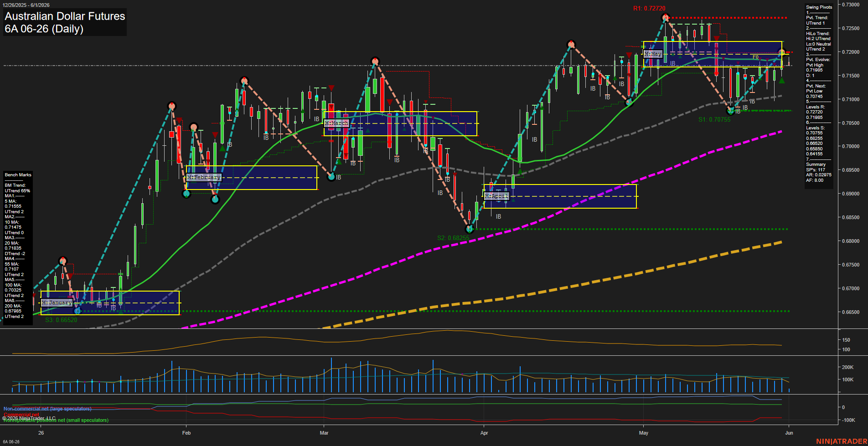Select the -100K COT axis label
Screen dimensions: 868x446
[848, 420]
